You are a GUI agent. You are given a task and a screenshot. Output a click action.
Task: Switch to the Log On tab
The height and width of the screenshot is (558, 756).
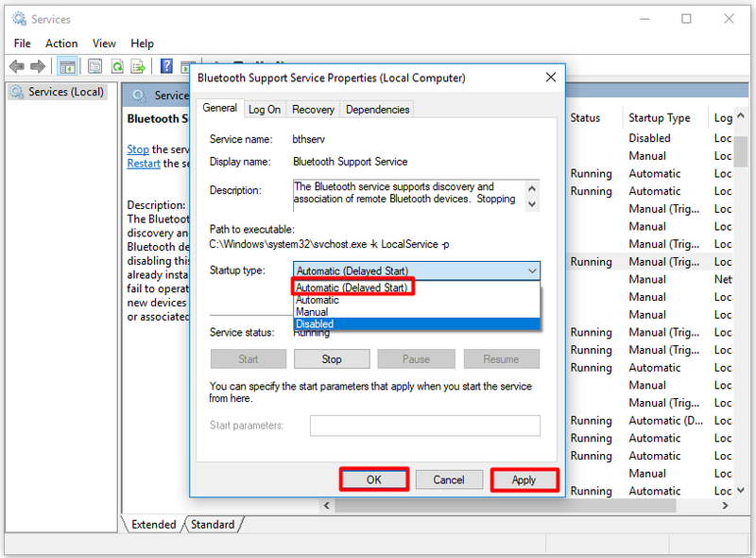(x=265, y=110)
